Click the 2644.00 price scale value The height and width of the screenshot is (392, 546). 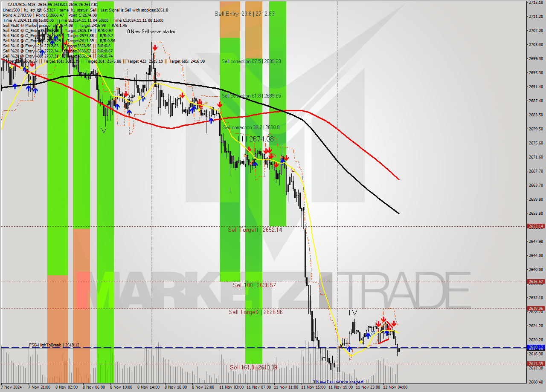click(x=536, y=255)
